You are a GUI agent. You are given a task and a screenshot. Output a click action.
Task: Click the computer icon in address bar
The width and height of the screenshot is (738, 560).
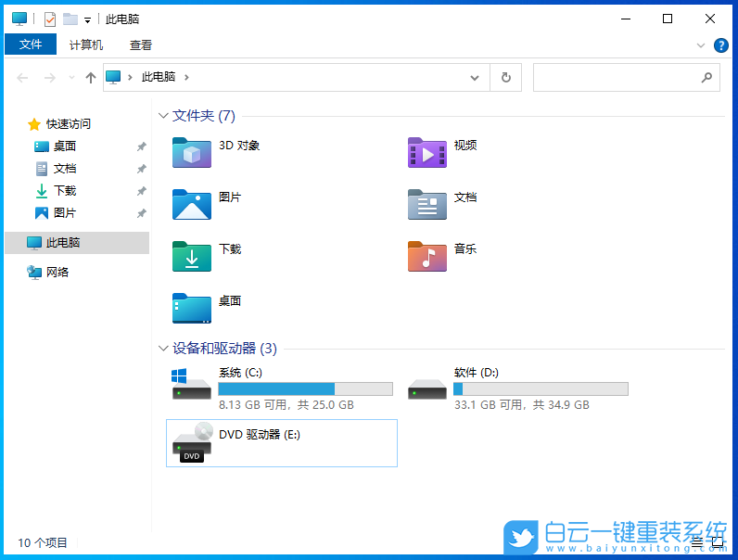click(x=113, y=77)
